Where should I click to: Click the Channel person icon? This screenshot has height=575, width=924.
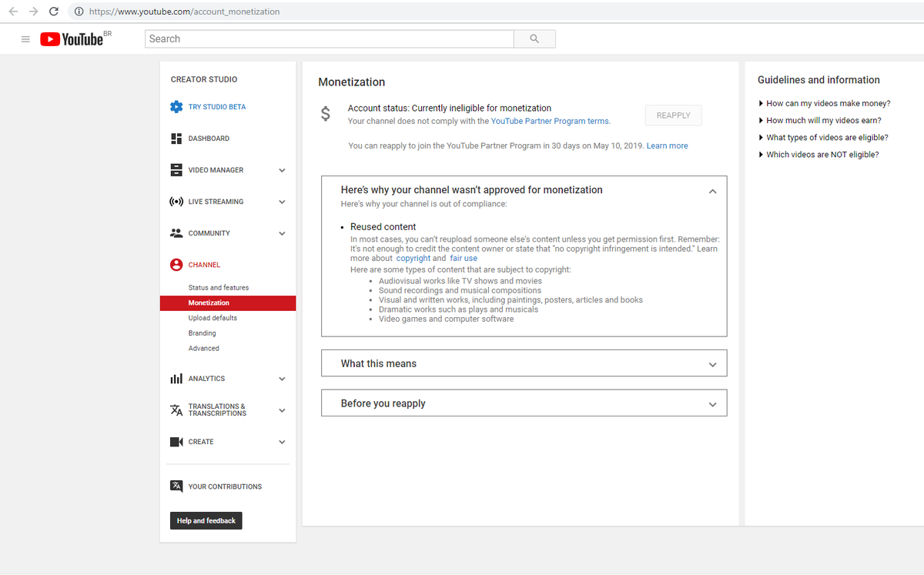[176, 265]
